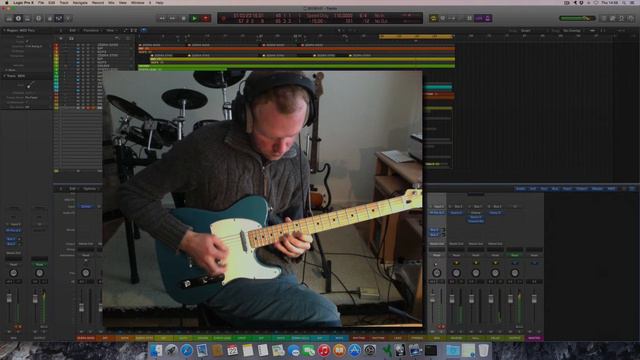The height and width of the screenshot is (360, 640).
Task: Show the Smart Controls pane
Action: click(x=50, y=18)
